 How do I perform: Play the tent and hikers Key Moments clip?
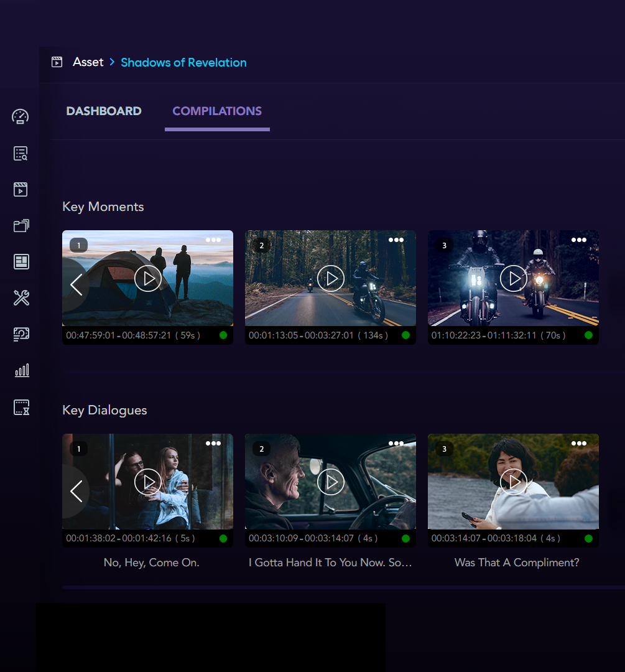click(148, 279)
